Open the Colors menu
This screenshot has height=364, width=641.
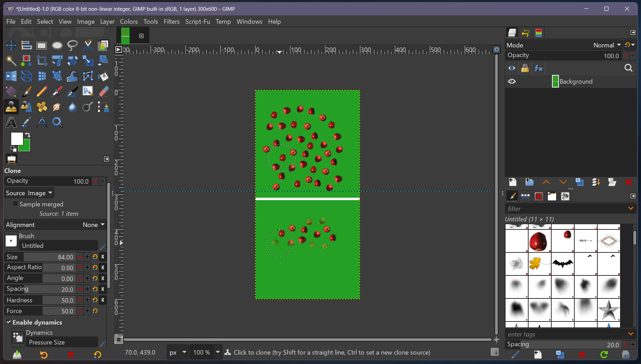pyautogui.click(x=129, y=21)
